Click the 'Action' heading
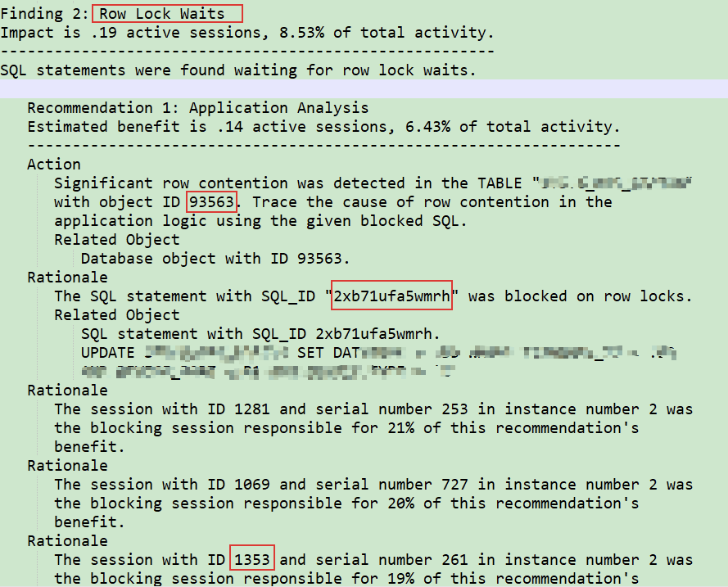Image resolution: width=728 pixels, height=587 pixels. 54,165
